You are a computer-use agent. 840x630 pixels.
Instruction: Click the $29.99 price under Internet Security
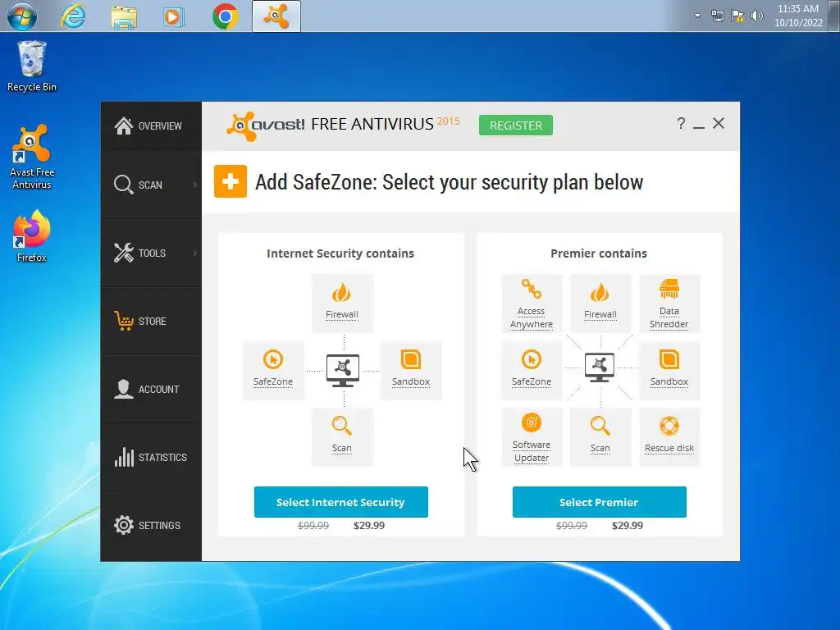(369, 526)
